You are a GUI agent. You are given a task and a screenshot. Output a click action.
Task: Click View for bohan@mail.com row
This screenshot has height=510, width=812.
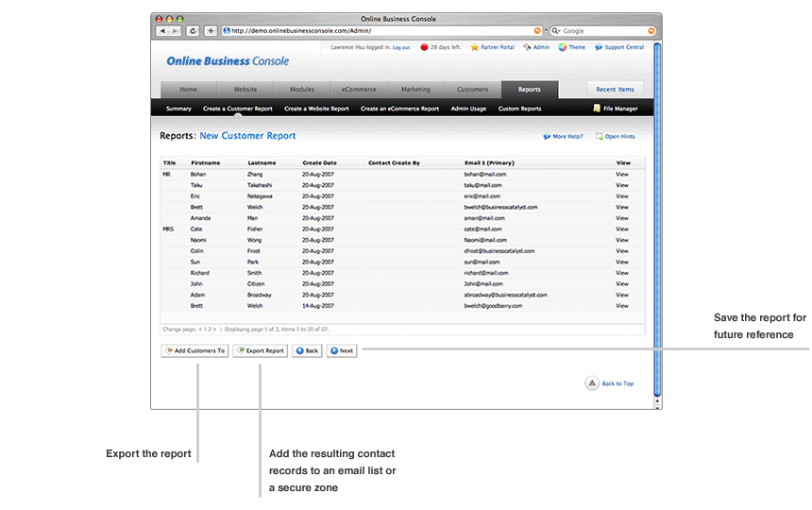[x=622, y=175]
